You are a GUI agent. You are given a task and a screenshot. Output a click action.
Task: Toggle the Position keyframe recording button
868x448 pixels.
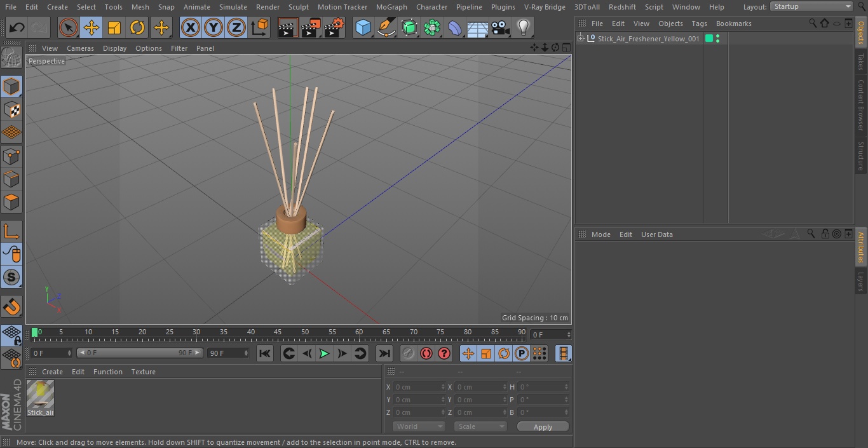click(468, 353)
